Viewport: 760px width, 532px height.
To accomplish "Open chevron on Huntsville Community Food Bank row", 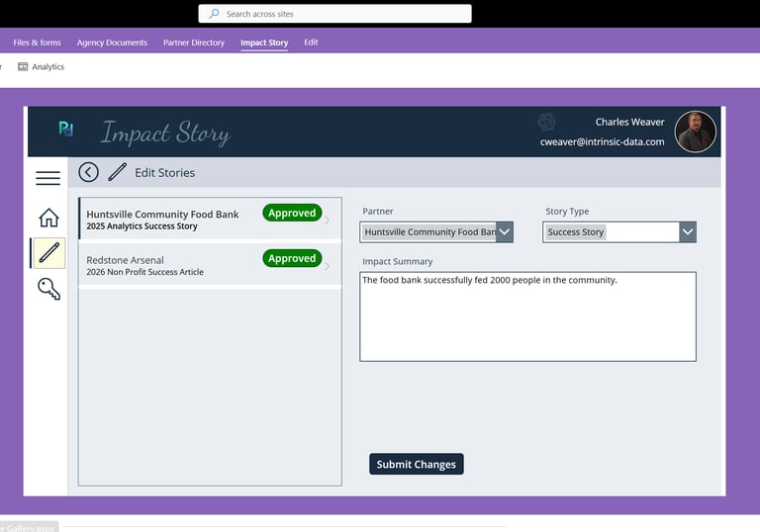I will (328, 220).
